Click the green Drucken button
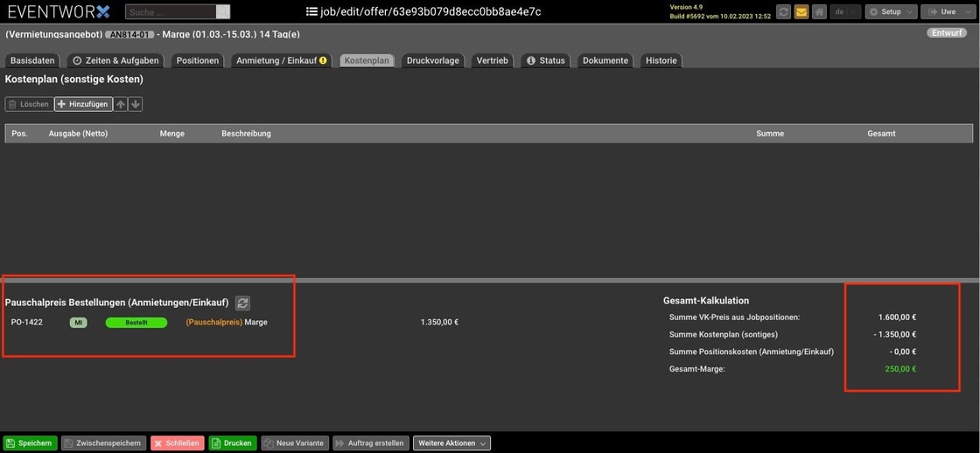980x453 pixels. [x=232, y=443]
